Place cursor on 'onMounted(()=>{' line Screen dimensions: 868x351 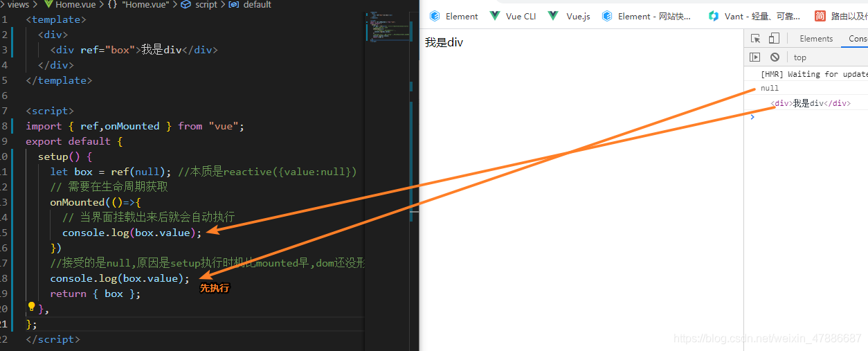96,202
